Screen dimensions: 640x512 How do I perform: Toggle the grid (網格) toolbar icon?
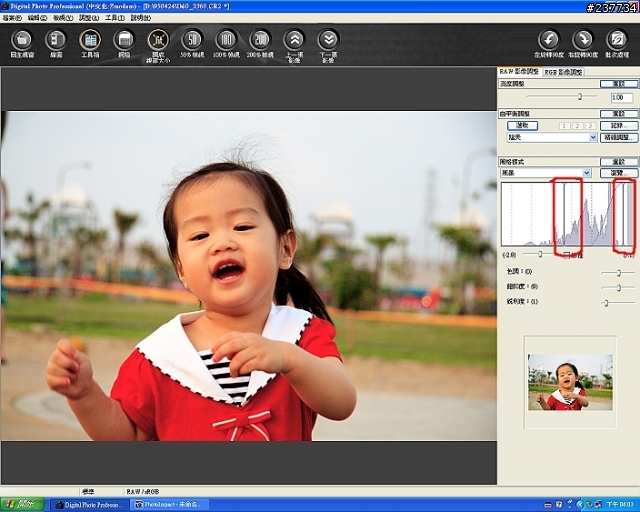[124, 40]
